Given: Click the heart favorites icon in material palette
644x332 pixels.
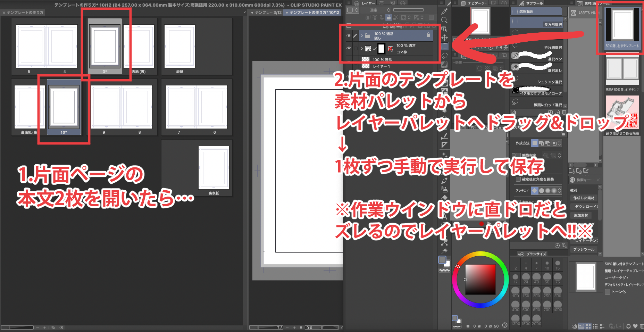Looking at the screenshot, I should 635,326.
